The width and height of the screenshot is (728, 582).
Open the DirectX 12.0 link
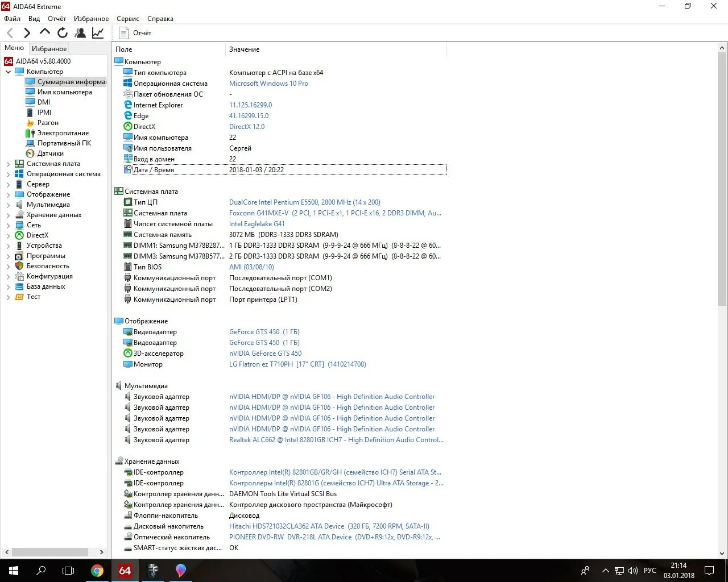click(x=247, y=127)
